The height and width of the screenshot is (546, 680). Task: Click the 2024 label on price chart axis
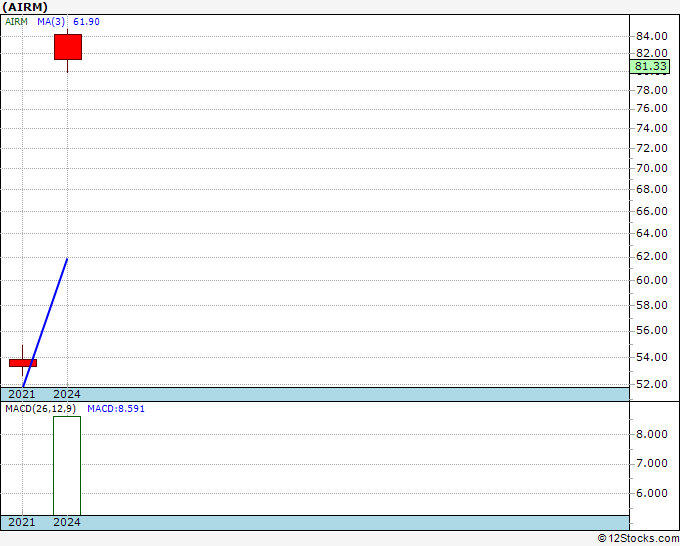(x=67, y=394)
